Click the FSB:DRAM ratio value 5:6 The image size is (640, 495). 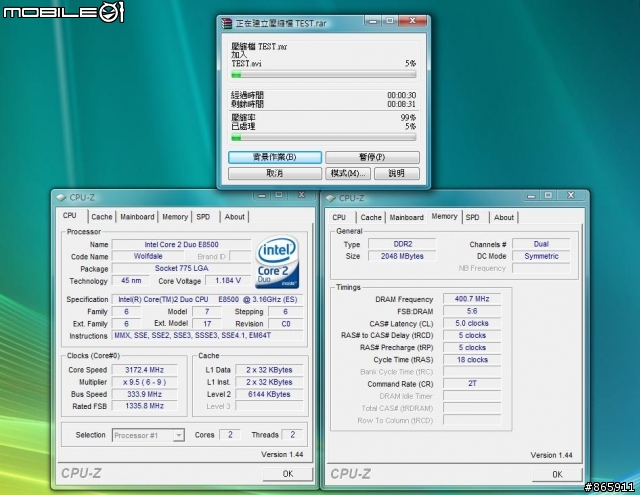click(x=472, y=311)
